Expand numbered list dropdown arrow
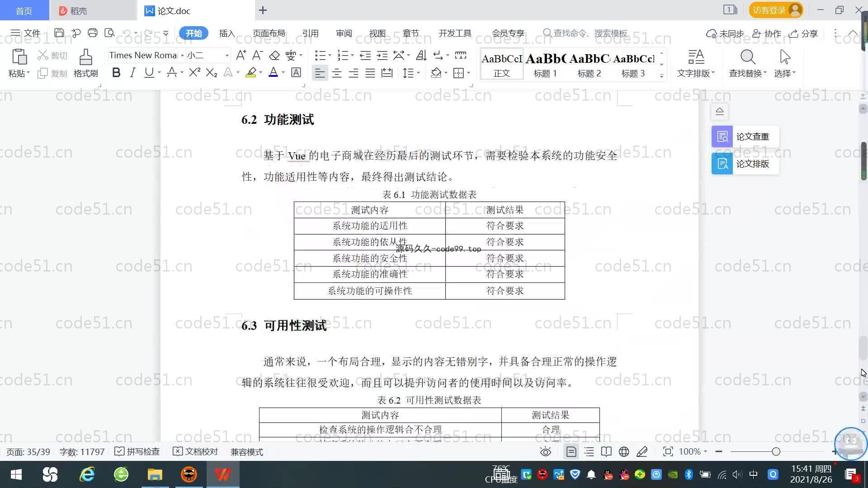The height and width of the screenshot is (488, 868). 352,56
